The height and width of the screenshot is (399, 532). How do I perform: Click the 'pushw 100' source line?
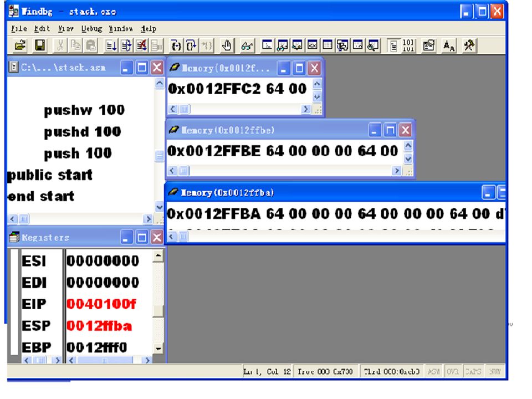point(84,110)
